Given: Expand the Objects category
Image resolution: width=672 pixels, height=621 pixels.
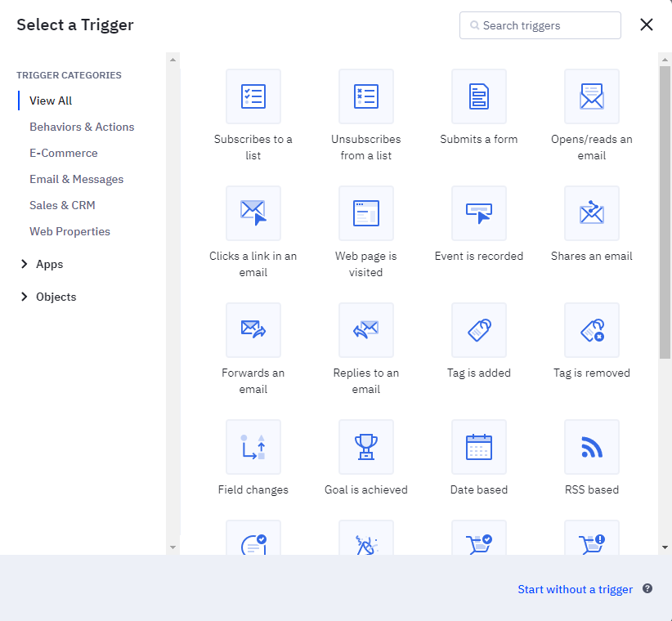Looking at the screenshot, I should coord(48,297).
